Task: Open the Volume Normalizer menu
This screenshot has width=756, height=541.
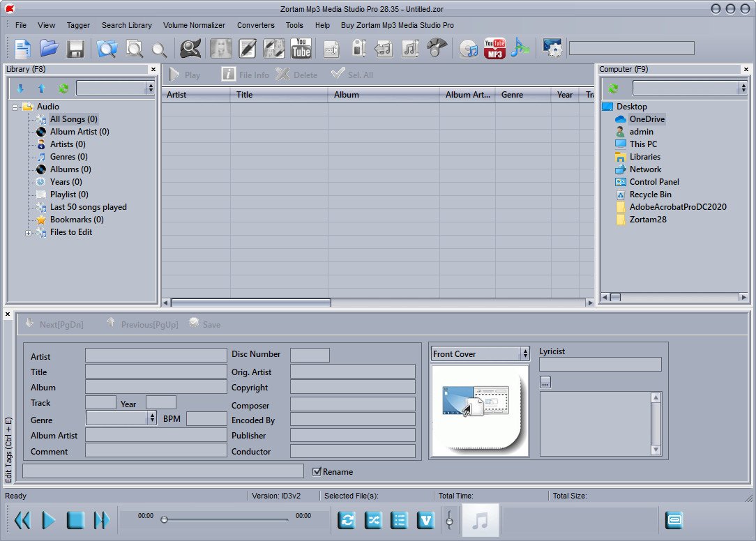Action: (194, 25)
